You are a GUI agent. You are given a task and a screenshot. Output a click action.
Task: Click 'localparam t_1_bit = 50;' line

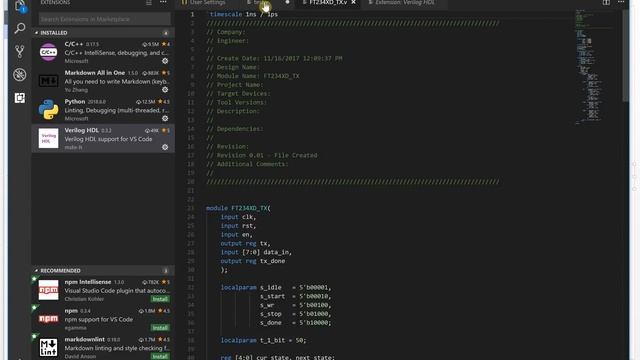pyautogui.click(x=263, y=340)
